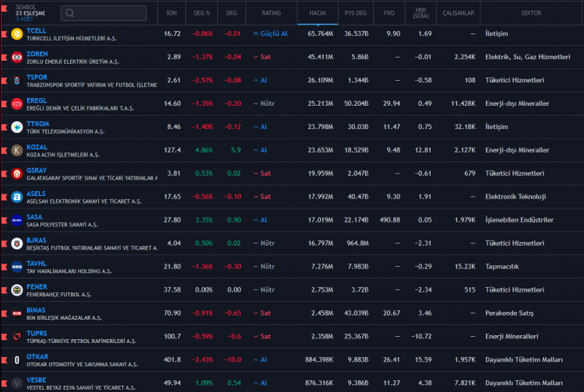Focus the symbol search input field
584x392 pixels.
pyautogui.click(x=104, y=13)
